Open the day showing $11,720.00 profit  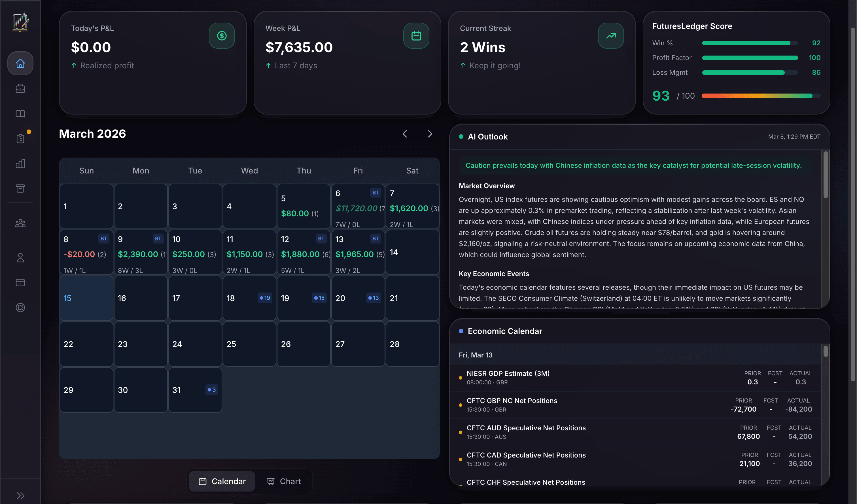(358, 206)
